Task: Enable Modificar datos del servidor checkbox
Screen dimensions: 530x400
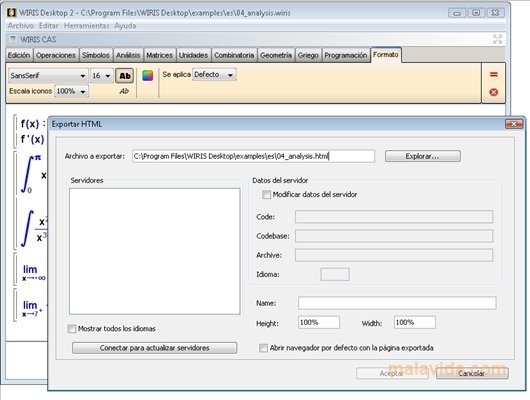Action: pyautogui.click(x=266, y=194)
